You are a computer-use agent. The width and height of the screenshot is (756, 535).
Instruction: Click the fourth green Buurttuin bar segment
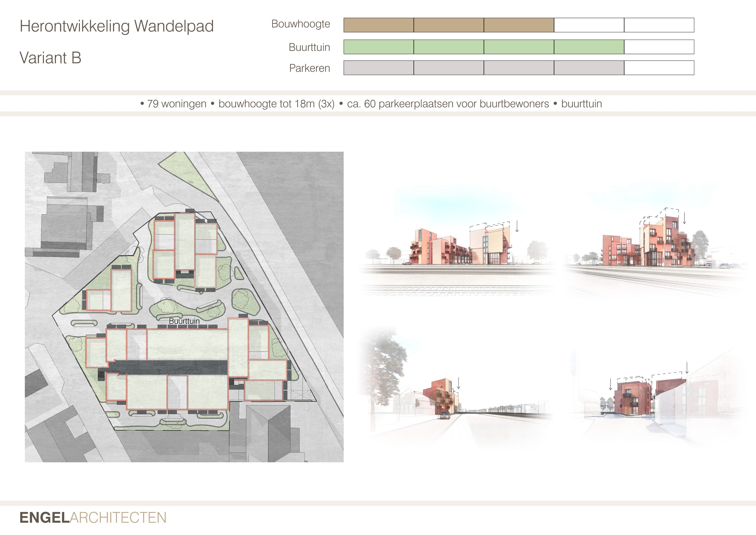tap(589, 47)
